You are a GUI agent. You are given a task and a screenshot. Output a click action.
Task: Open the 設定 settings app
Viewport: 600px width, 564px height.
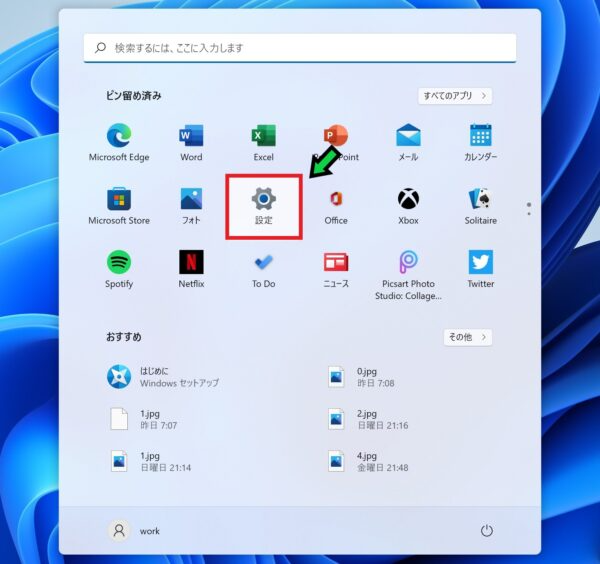tap(264, 207)
